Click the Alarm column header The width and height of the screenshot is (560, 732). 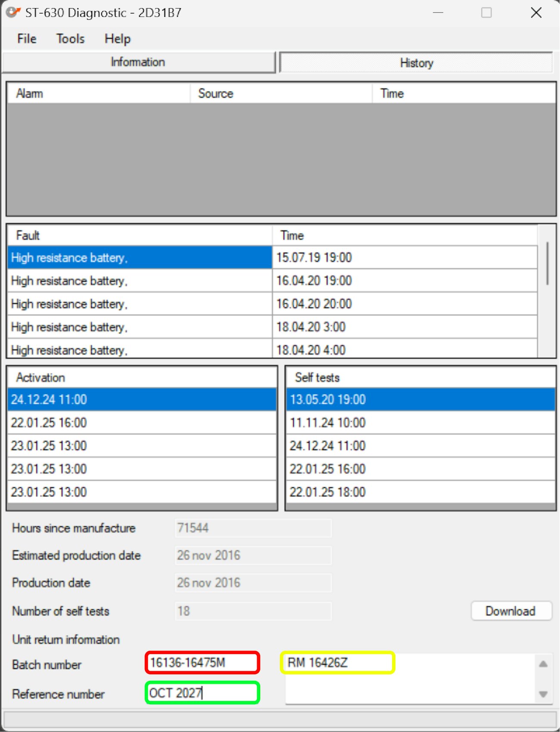[x=98, y=93]
